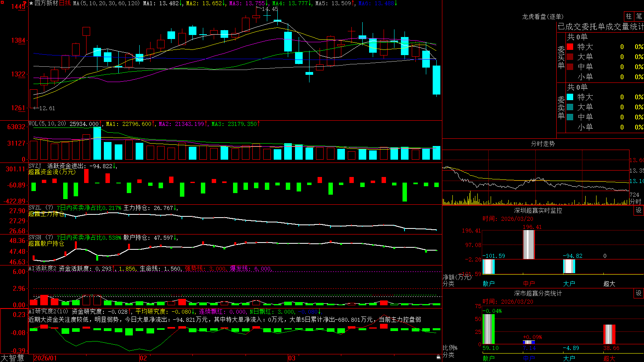
Task: Click the cyan 特大 sell-order color swatch
Action: click(570, 97)
